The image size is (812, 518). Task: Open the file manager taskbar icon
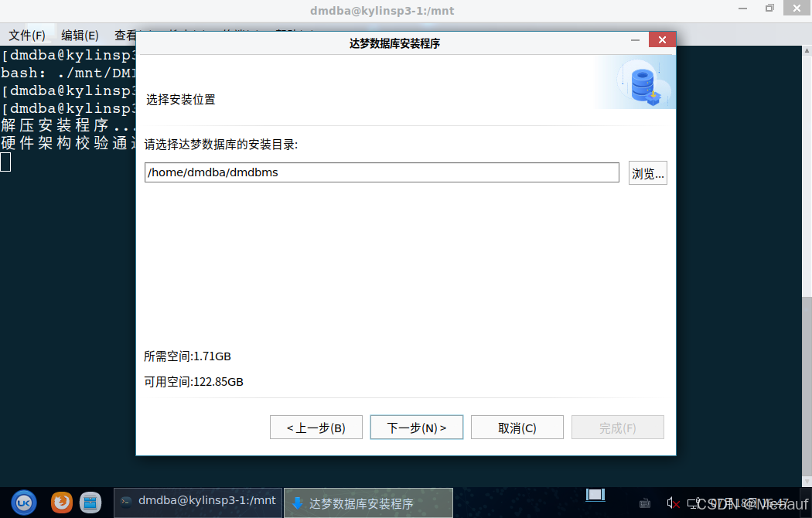[90, 502]
